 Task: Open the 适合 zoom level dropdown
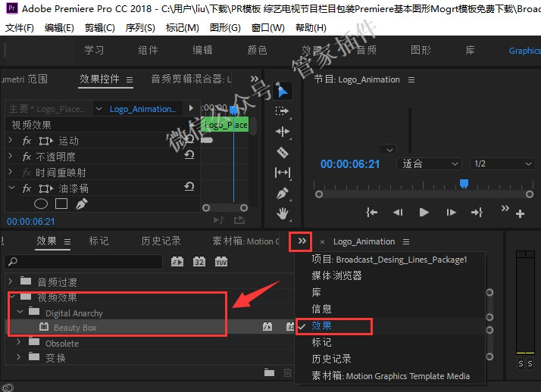pyautogui.click(x=430, y=163)
